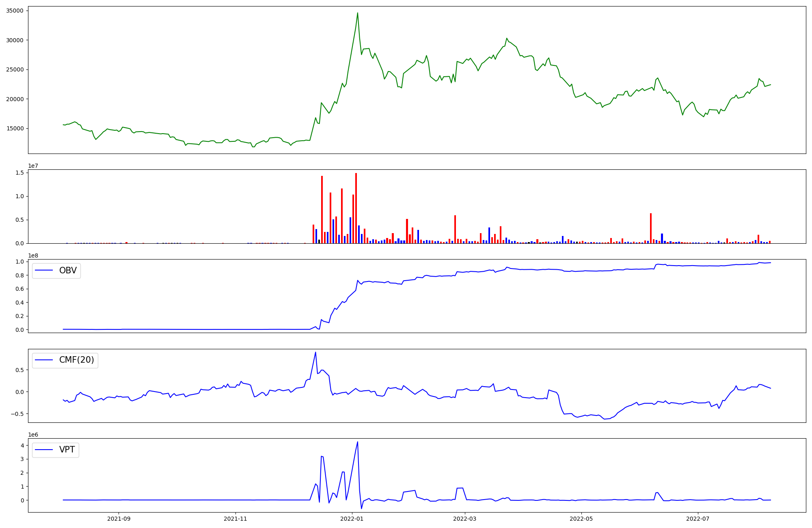This screenshot has height=528, width=812.
Task: Click the 2021-09 x-axis date label
Action: (119, 519)
